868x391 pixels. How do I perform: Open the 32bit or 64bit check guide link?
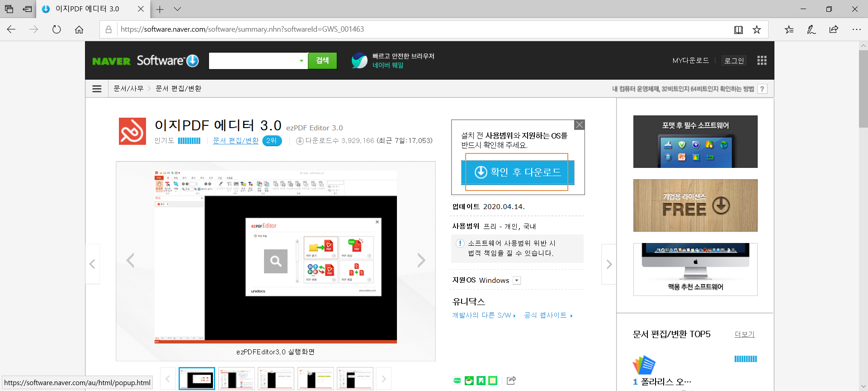tap(683, 89)
